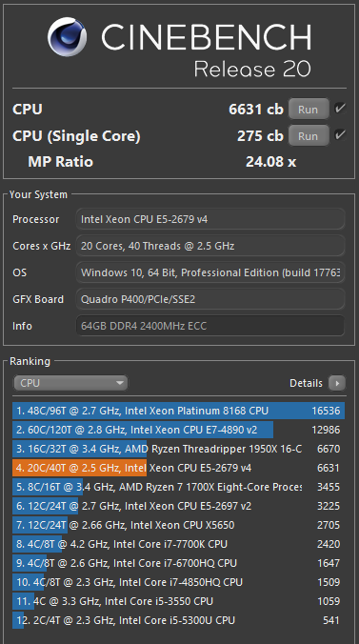Select ranking row Core i7-4850HQ
This screenshot has width=359, height=644.
click(x=178, y=582)
